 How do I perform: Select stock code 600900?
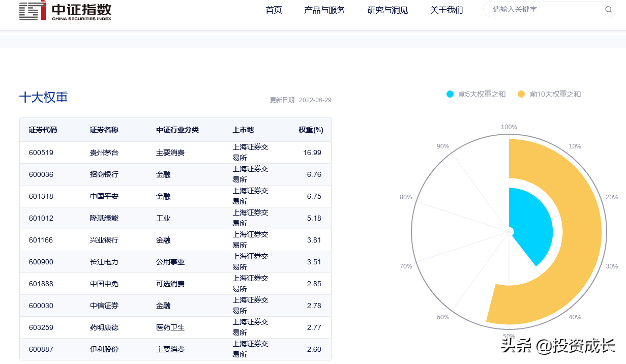[41, 262]
